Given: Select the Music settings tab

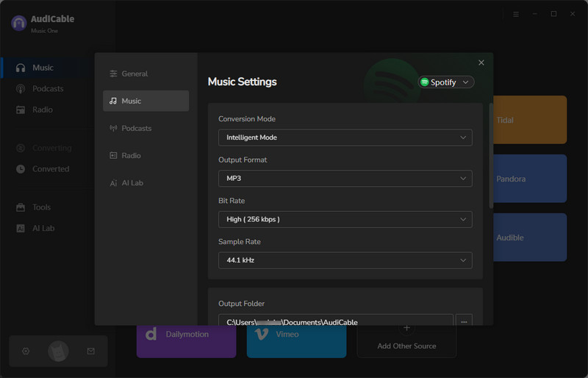Looking at the screenshot, I should (146, 101).
